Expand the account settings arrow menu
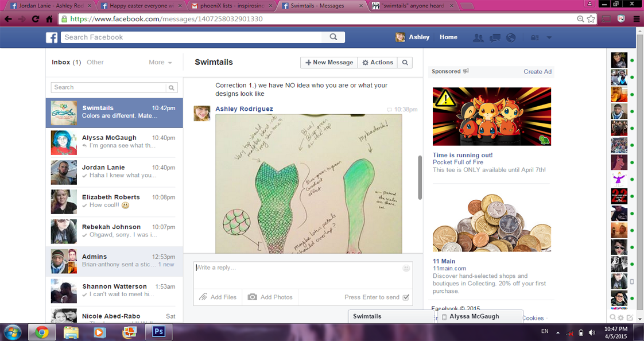 (x=549, y=37)
